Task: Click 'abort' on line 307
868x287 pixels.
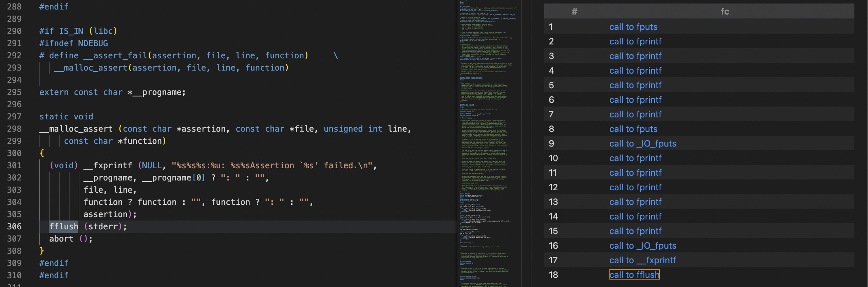Action: point(61,239)
